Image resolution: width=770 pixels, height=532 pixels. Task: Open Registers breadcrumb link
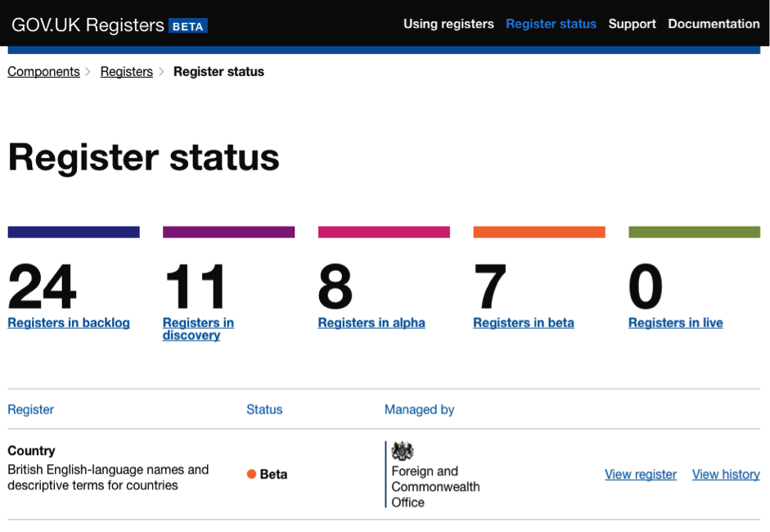point(127,71)
